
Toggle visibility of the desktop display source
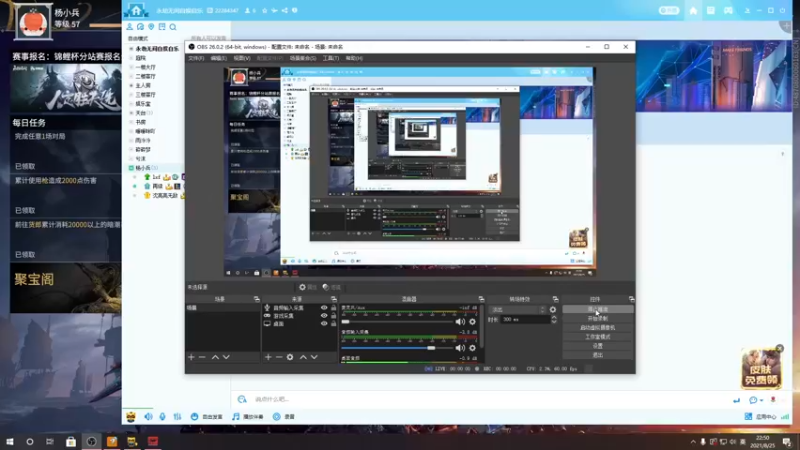(x=324, y=323)
